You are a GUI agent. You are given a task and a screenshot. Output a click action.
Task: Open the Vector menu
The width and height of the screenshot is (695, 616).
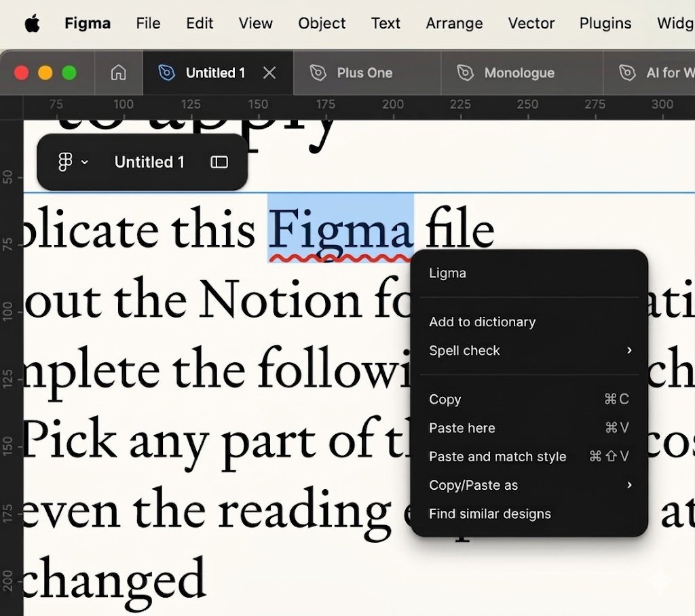[x=531, y=23]
